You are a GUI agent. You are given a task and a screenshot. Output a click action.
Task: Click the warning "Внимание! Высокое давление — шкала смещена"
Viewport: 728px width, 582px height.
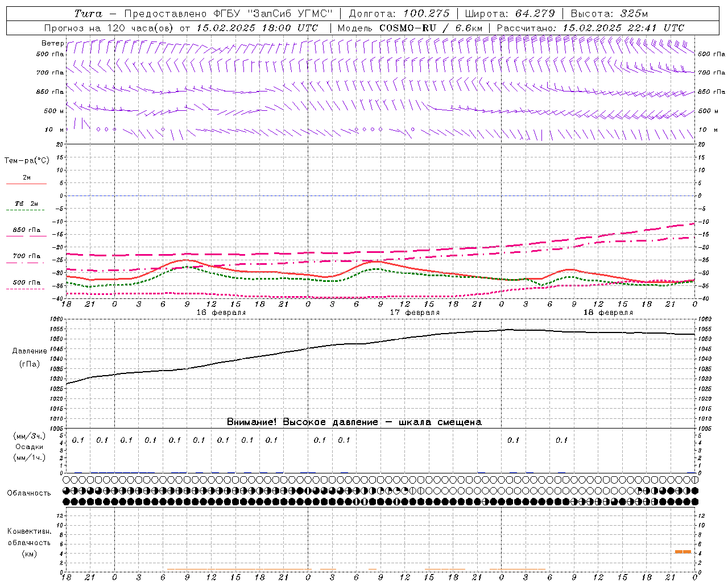(x=354, y=422)
